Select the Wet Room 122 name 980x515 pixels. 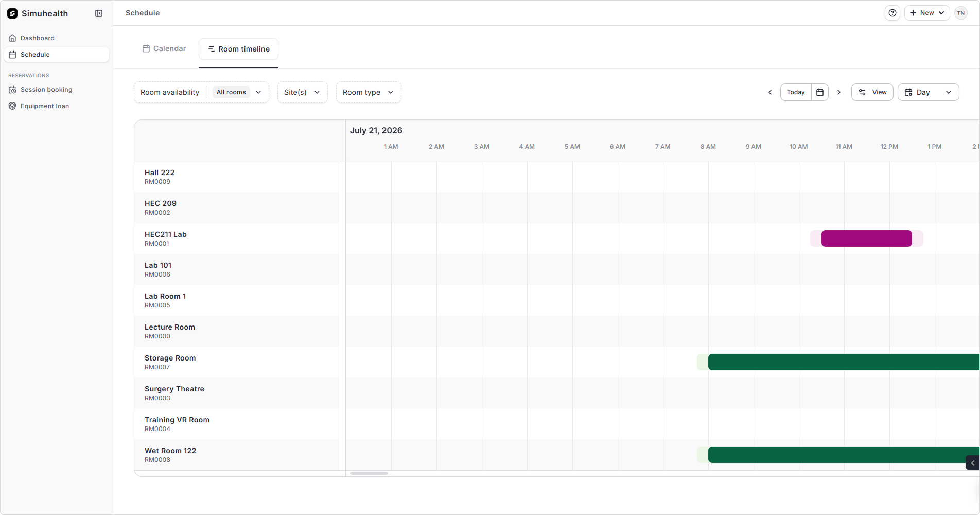(x=170, y=451)
